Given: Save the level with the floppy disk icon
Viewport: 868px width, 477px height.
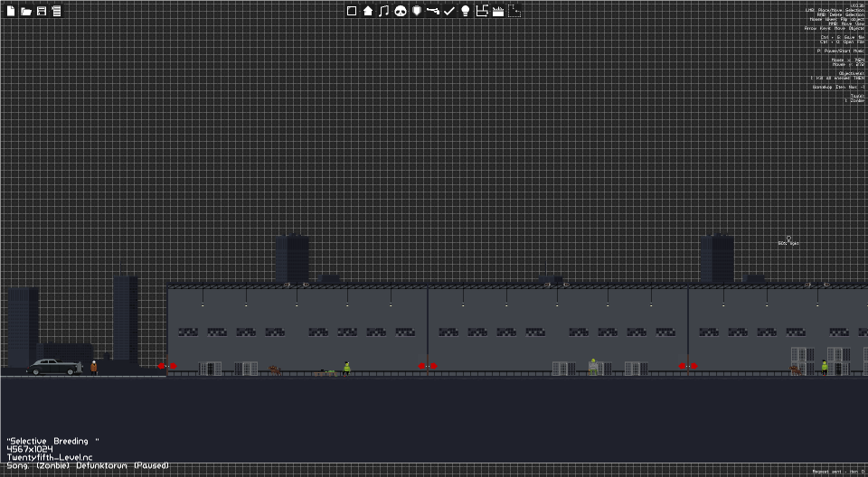Looking at the screenshot, I should tap(42, 11).
